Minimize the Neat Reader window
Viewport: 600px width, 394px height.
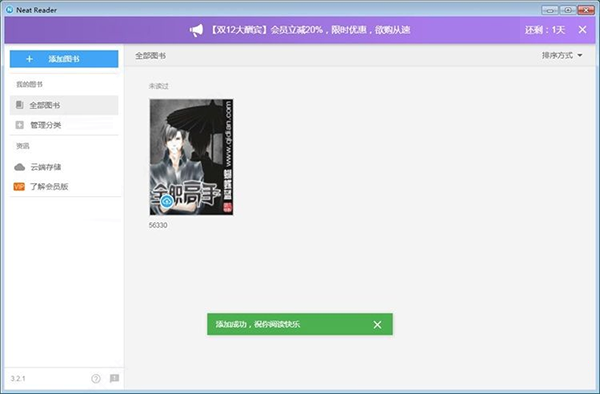[x=550, y=10]
